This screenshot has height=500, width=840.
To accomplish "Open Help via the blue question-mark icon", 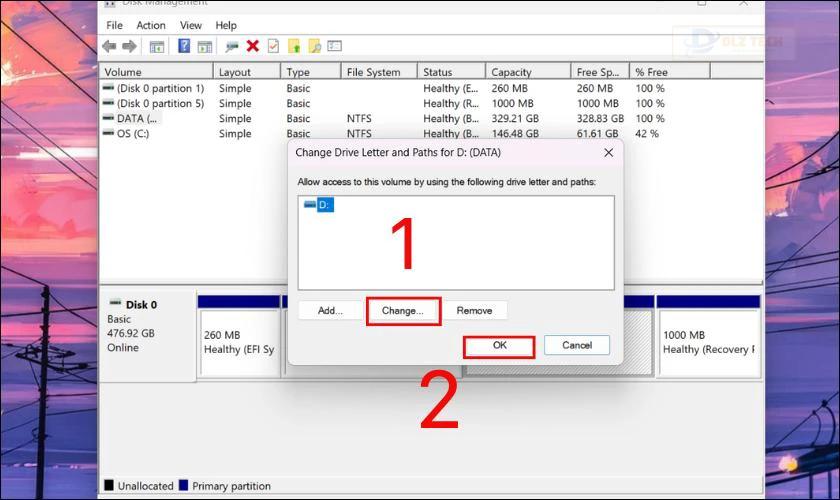I will pyautogui.click(x=184, y=46).
